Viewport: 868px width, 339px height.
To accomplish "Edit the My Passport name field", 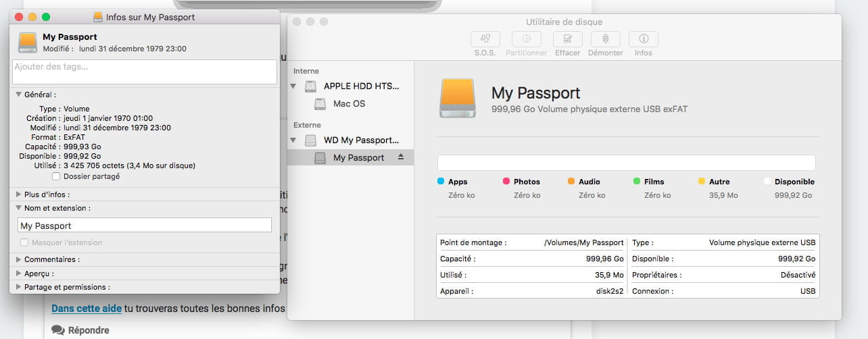I will (x=145, y=226).
